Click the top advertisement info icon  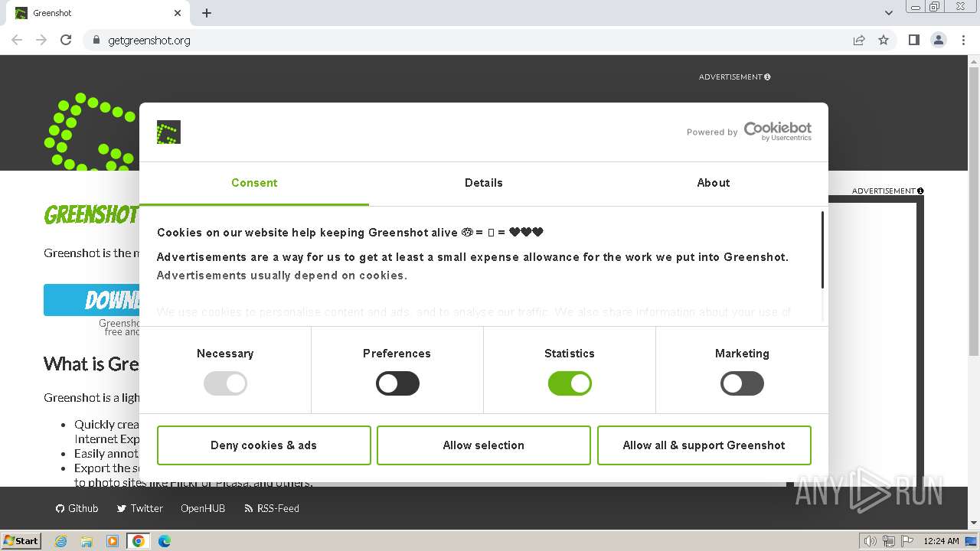pyautogui.click(x=767, y=77)
